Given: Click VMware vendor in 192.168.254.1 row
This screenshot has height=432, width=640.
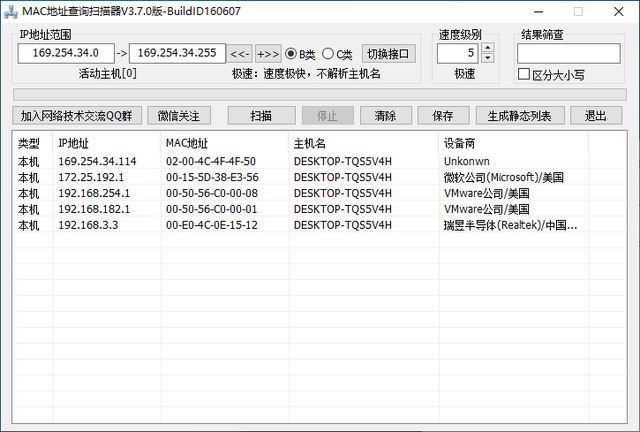Looking at the screenshot, I should coord(487,193).
